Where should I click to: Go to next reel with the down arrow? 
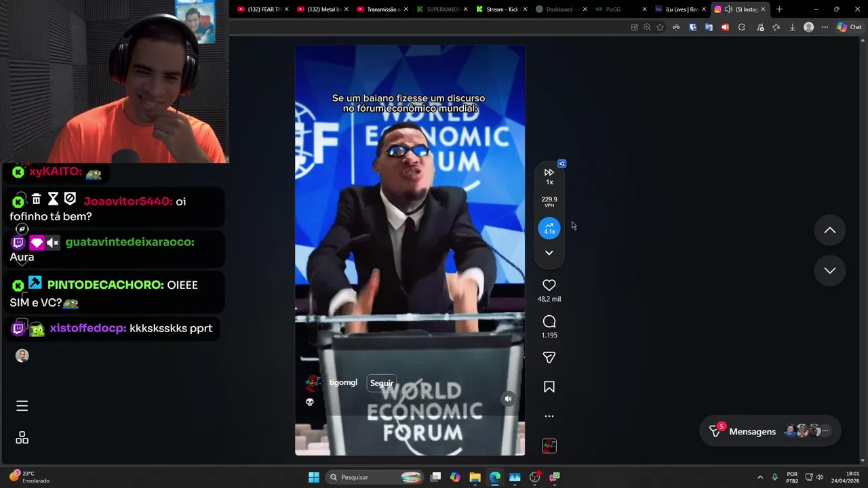click(829, 270)
